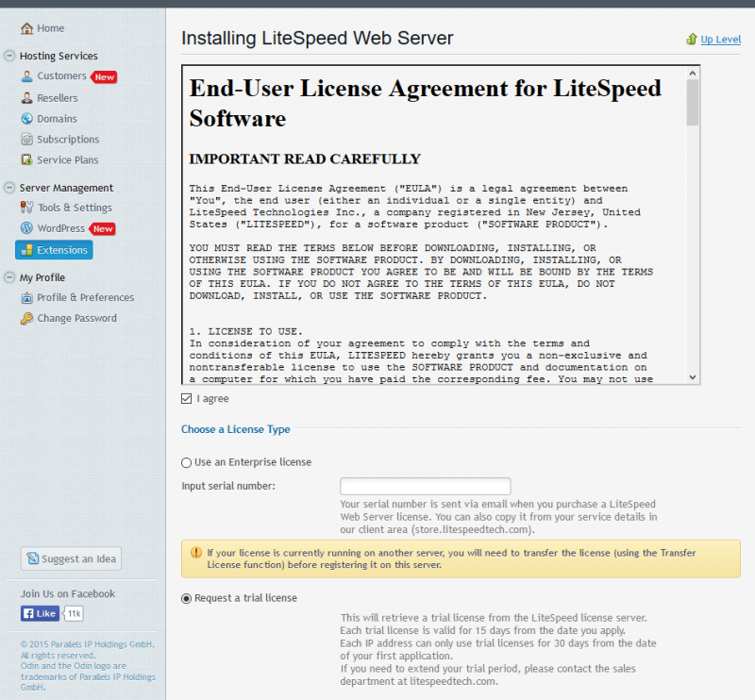Uncheck the I agree checkbox
The width and height of the screenshot is (755, 700).
click(x=186, y=399)
